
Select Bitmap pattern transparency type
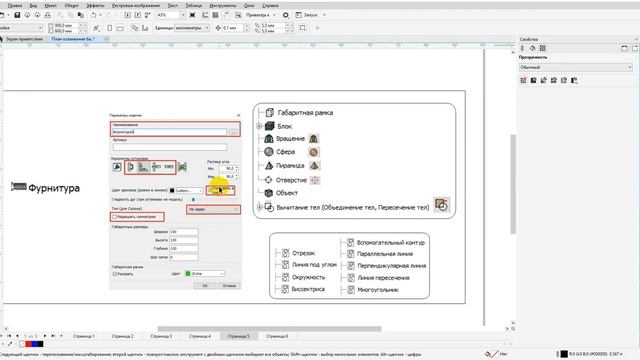coord(564,80)
